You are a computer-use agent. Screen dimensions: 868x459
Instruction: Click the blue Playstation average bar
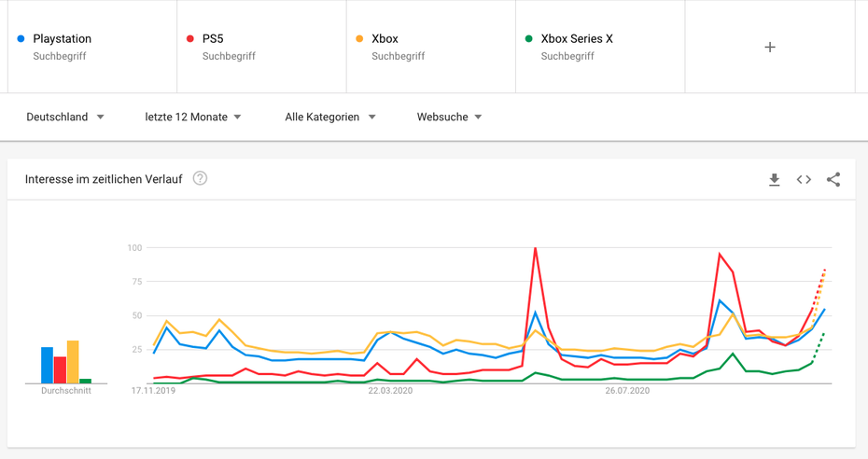tap(47, 365)
